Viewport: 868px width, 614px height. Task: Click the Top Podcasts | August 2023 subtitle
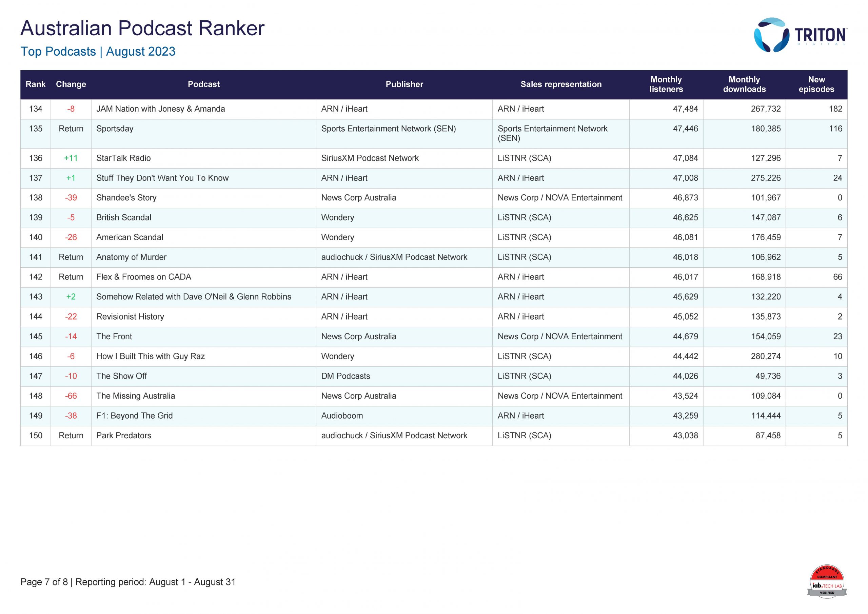coord(98,52)
